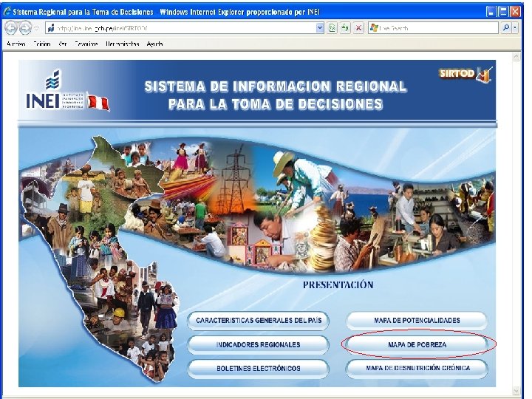Screen dimensions: 532x399
Task: Open the Archivo menu
Action: tap(16, 44)
